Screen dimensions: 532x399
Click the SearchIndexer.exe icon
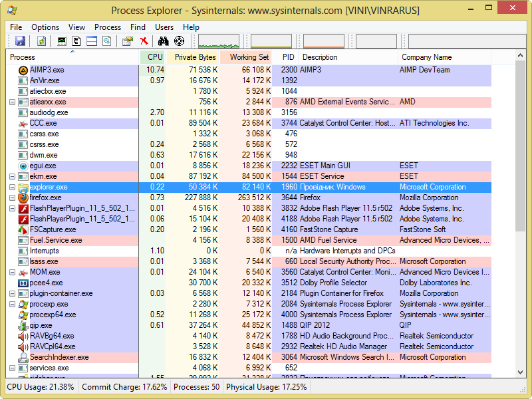coord(23,358)
